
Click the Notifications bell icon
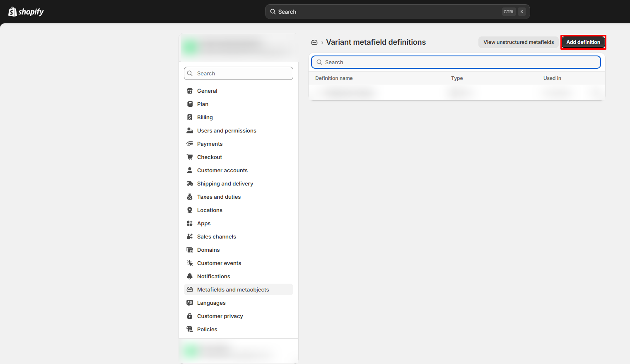[x=190, y=276]
